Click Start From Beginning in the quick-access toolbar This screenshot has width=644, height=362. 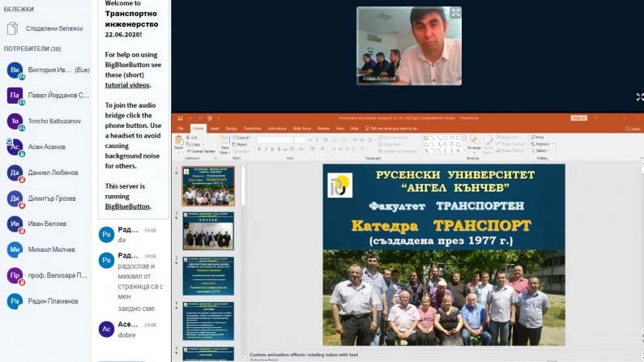(x=210, y=118)
